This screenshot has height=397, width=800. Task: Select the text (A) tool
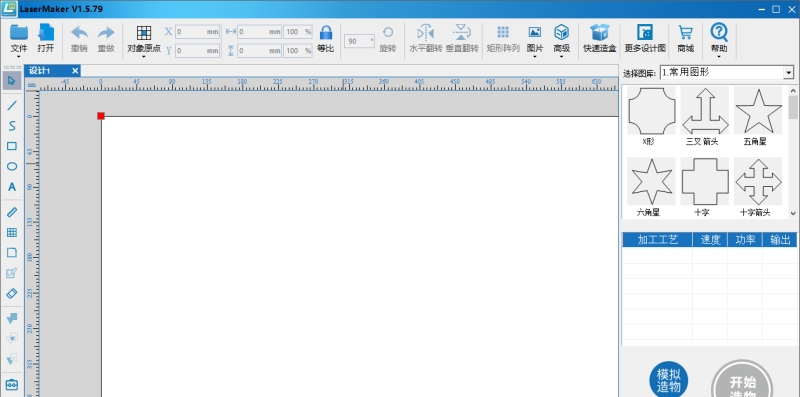[12, 187]
